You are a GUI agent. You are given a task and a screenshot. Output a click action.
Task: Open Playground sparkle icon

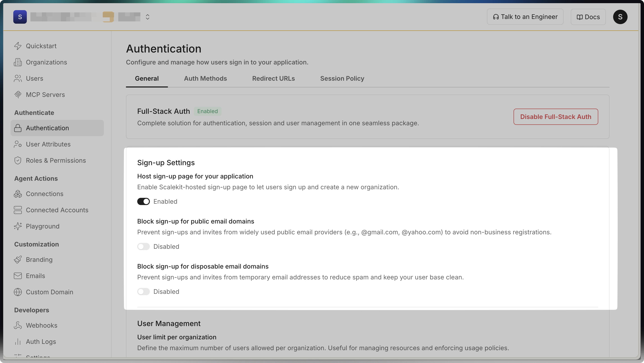coord(18,226)
